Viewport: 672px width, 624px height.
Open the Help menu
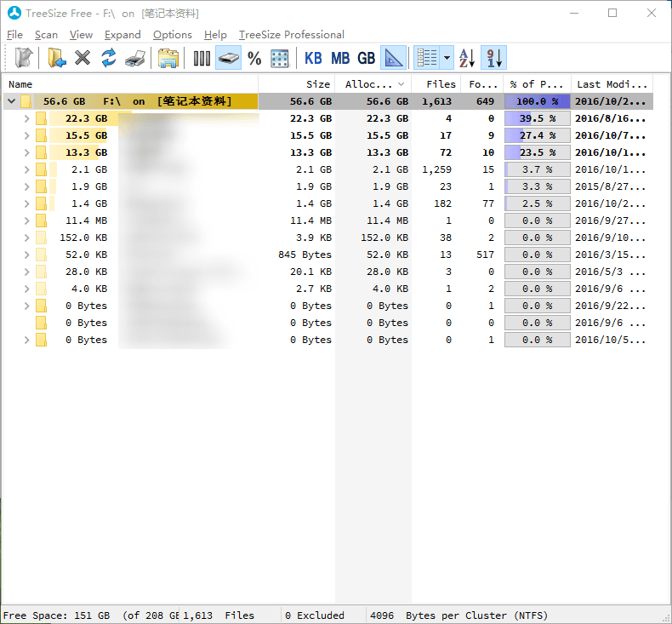click(215, 35)
